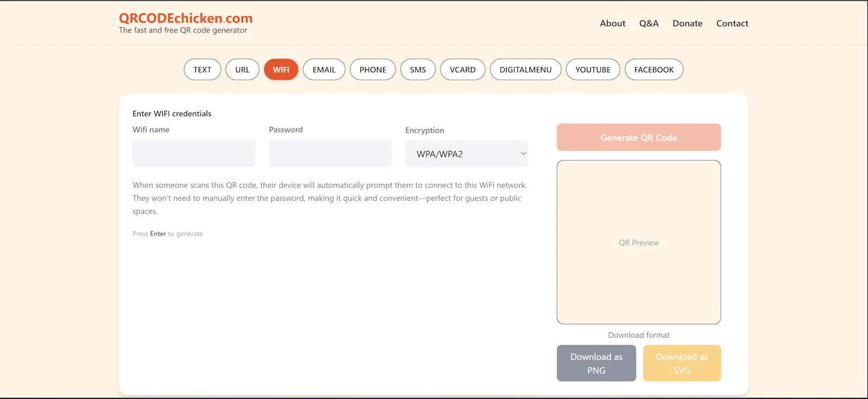The image size is (868, 399).
Task: Click Download as SVG
Action: tap(682, 363)
